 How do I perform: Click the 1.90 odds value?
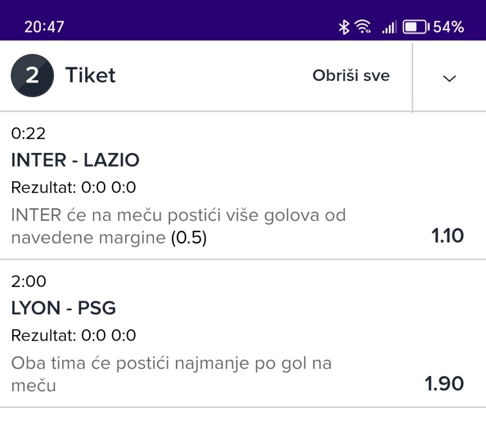[x=444, y=384]
